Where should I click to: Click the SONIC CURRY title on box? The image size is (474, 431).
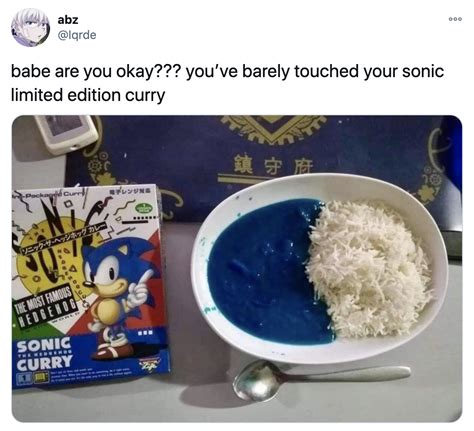(x=44, y=354)
